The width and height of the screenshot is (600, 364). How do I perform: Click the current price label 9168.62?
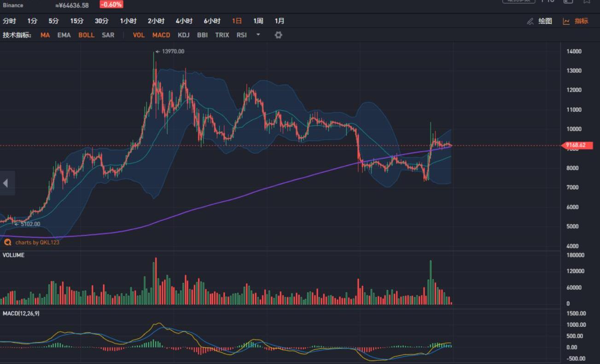(577, 145)
